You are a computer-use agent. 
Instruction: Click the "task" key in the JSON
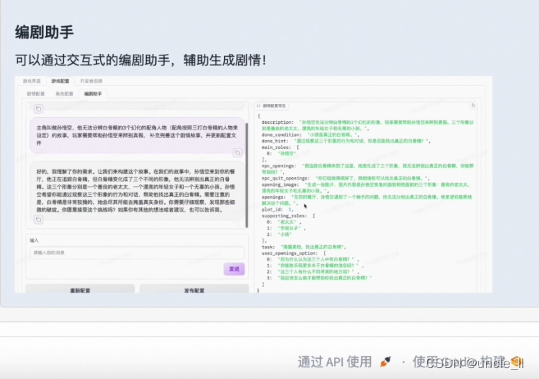click(x=268, y=247)
